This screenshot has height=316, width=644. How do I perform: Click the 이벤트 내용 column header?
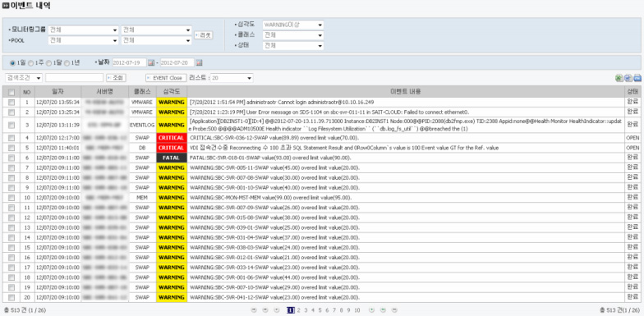pos(406,92)
